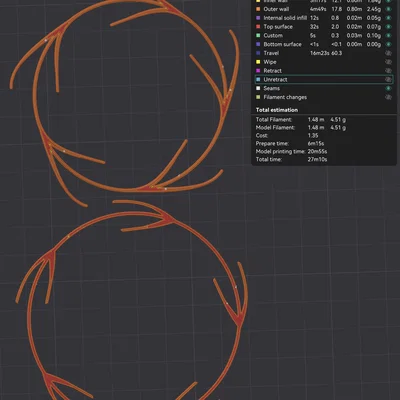400x400 pixels.
Task: Click the Cost value 1.35
Action: 313,135
